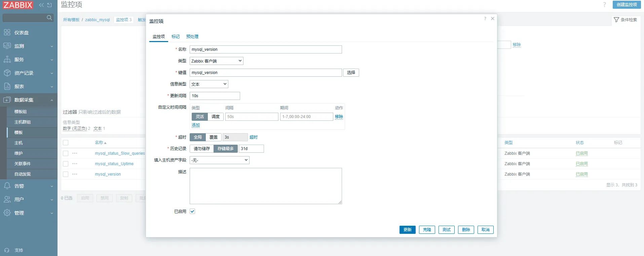Click in the 描述 text area

click(x=266, y=186)
